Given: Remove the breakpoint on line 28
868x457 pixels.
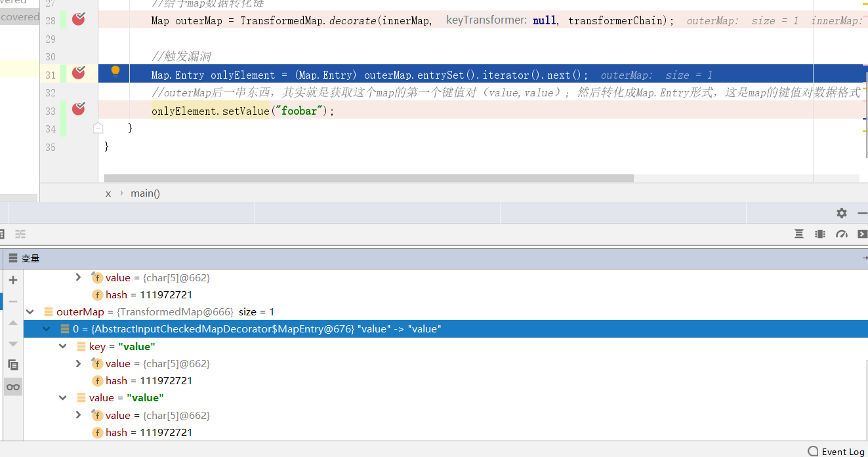Looking at the screenshot, I should [x=78, y=19].
